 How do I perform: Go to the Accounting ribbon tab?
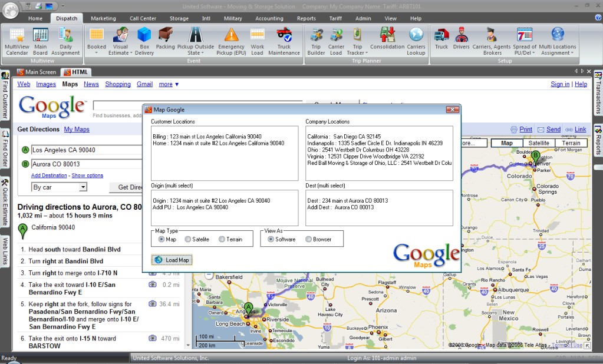269,18
